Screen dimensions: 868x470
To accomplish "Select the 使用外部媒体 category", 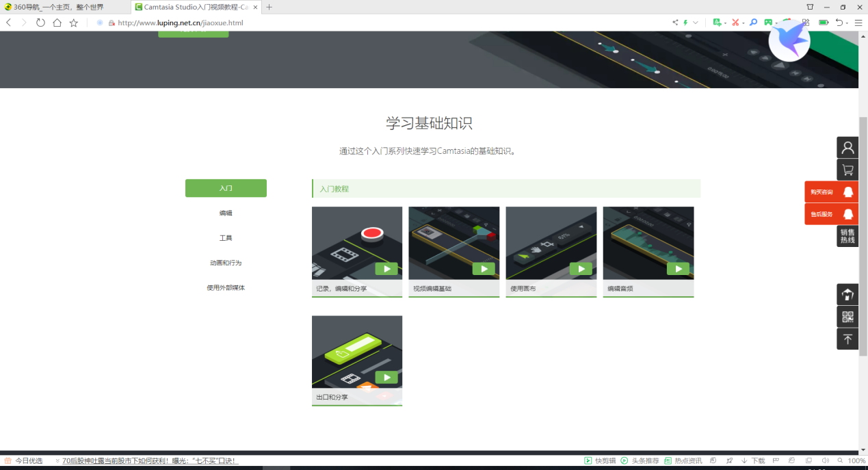I will (x=226, y=288).
